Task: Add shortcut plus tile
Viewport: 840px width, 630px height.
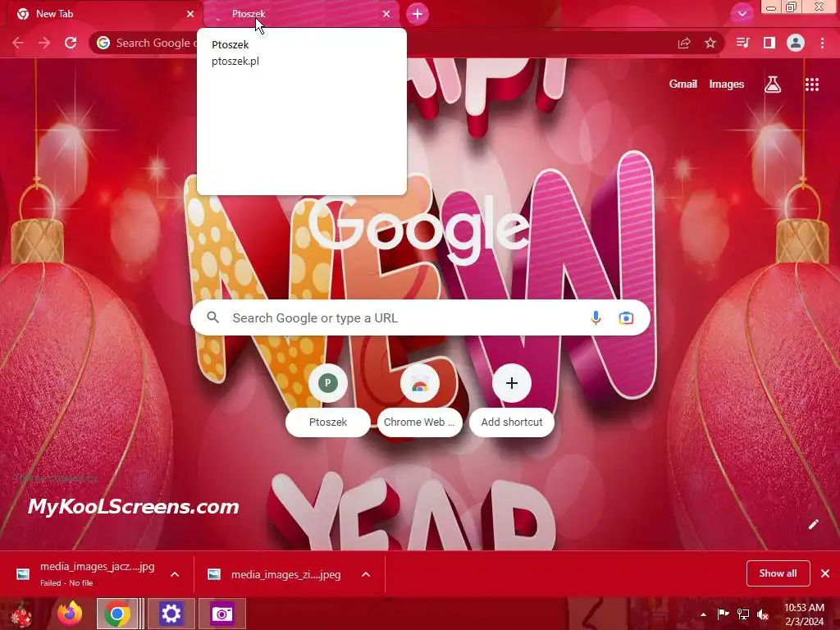Action: click(x=512, y=399)
